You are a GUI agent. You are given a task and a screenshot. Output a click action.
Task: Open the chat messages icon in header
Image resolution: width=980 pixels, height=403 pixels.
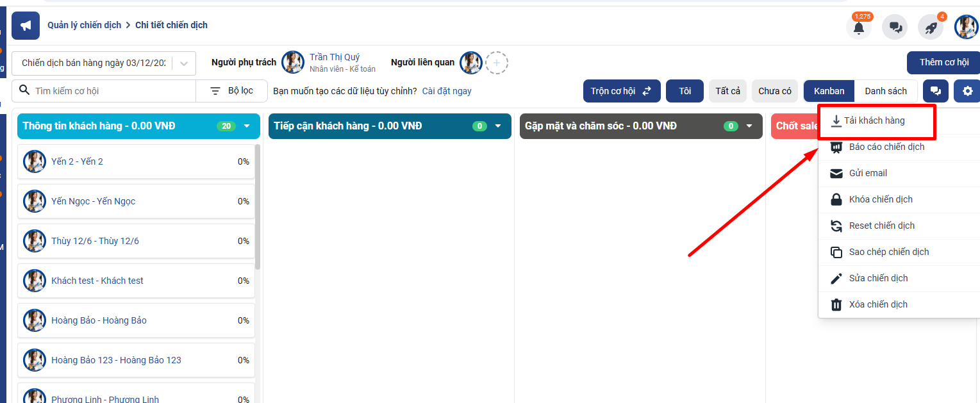click(895, 28)
